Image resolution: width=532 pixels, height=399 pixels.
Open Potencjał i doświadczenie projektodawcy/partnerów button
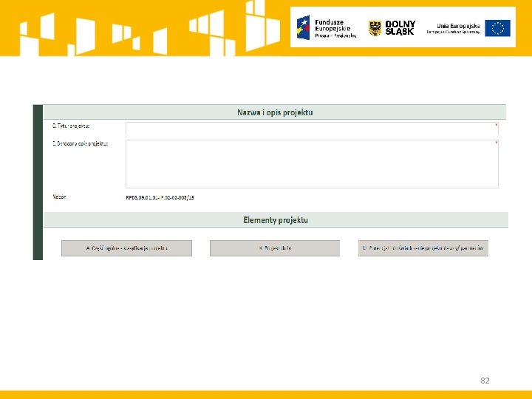pos(423,248)
